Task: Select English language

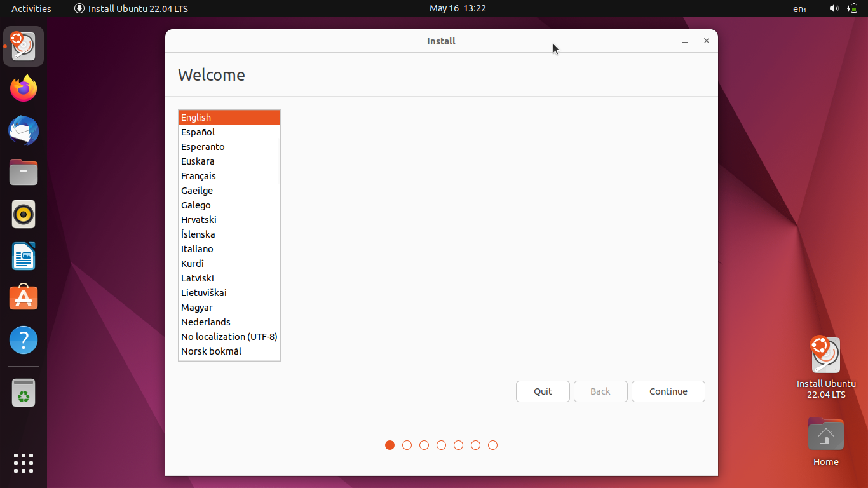Action: pos(229,118)
